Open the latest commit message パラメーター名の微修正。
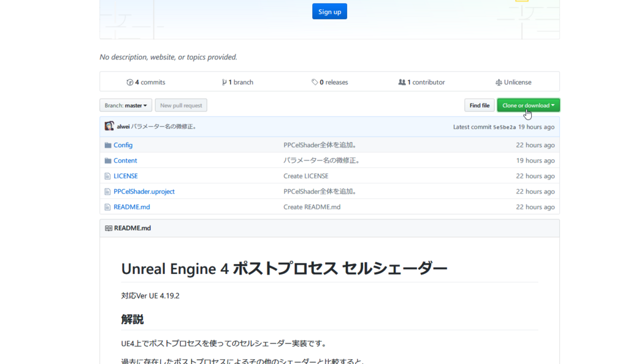The width and height of the screenshot is (628, 364). (164, 126)
